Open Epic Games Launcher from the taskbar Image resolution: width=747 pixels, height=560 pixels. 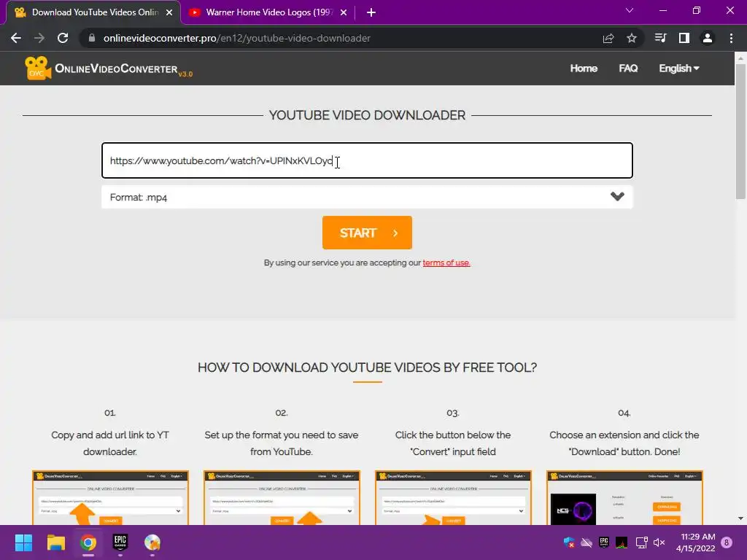point(120,542)
